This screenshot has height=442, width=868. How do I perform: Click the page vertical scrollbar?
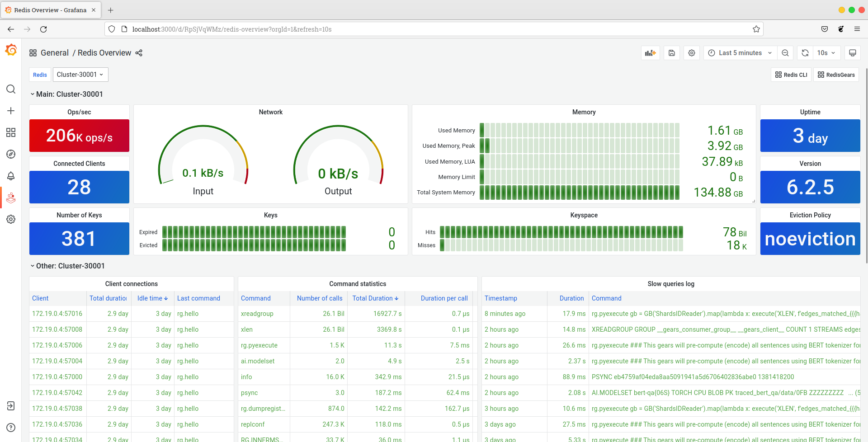[866, 165]
